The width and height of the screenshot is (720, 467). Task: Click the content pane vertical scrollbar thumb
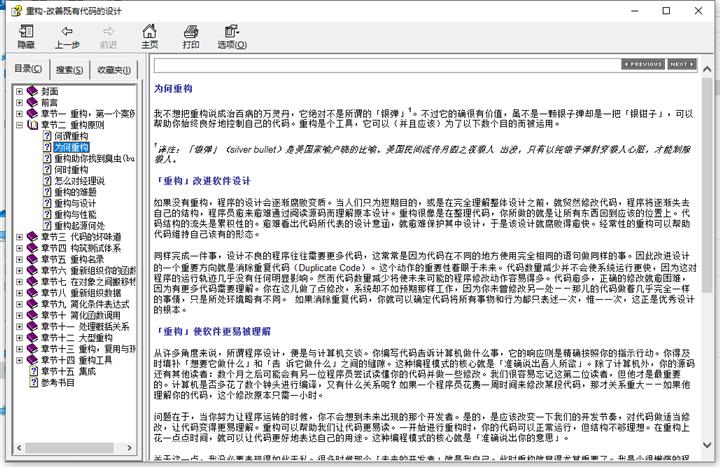tap(707, 184)
